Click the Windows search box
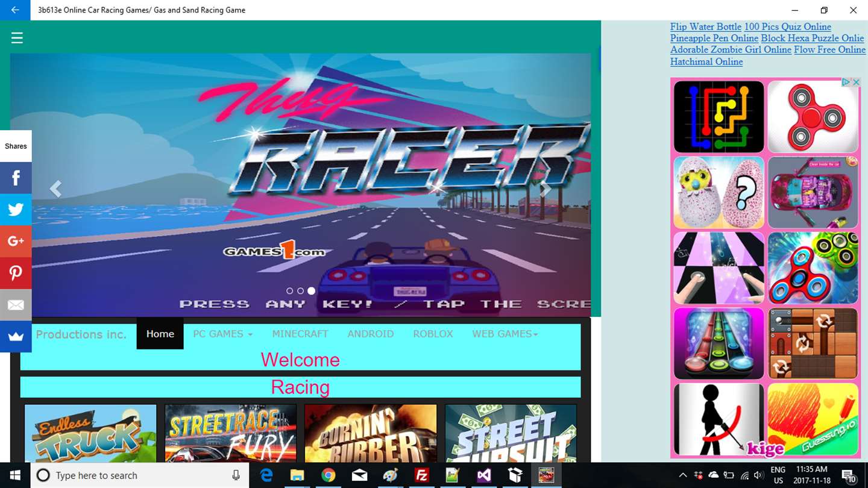This screenshot has width=868, height=488. (139, 475)
